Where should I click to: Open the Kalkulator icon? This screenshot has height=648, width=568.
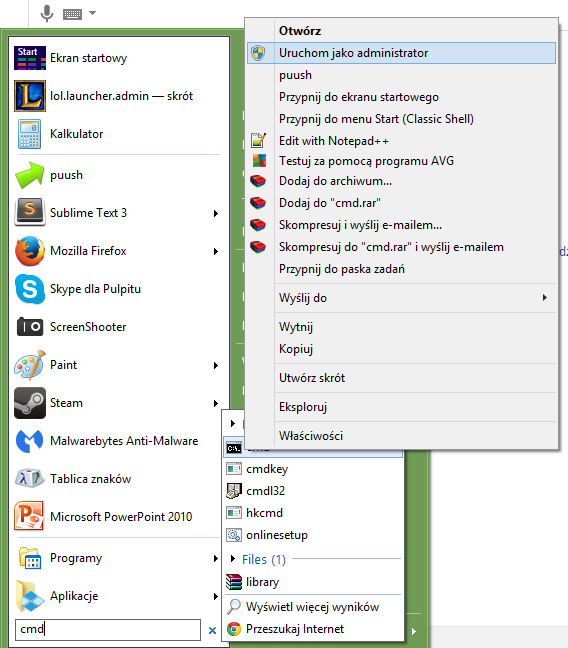pyautogui.click(x=30, y=134)
